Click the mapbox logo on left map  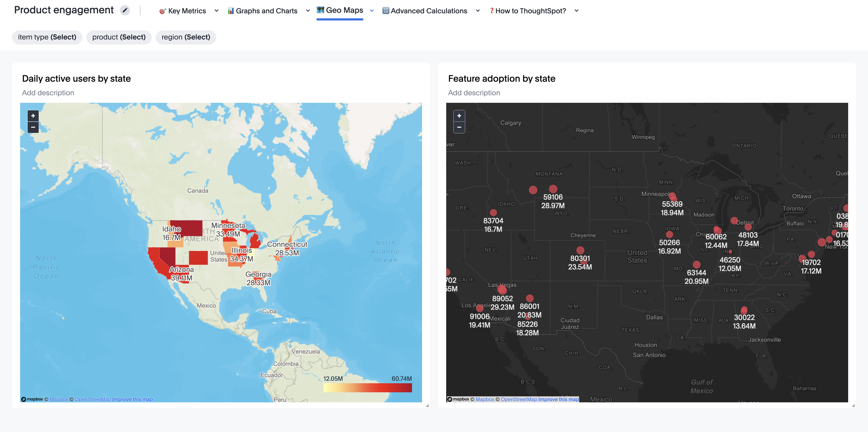[32, 399]
